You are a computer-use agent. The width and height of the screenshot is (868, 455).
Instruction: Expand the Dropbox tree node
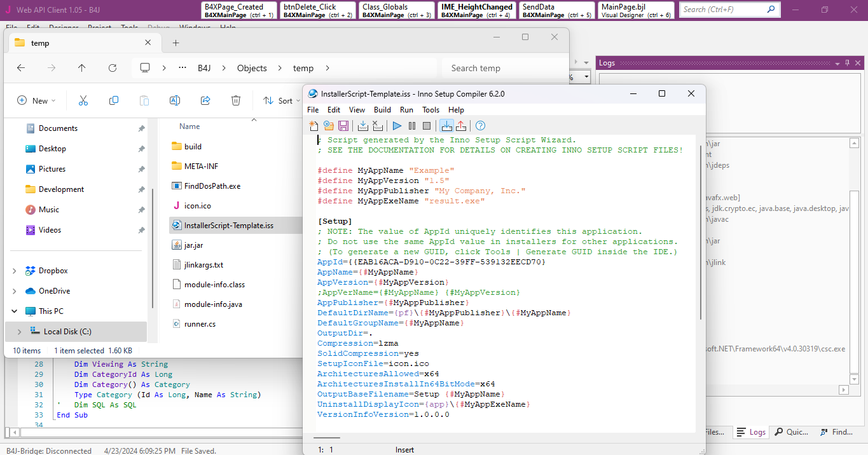(15, 271)
